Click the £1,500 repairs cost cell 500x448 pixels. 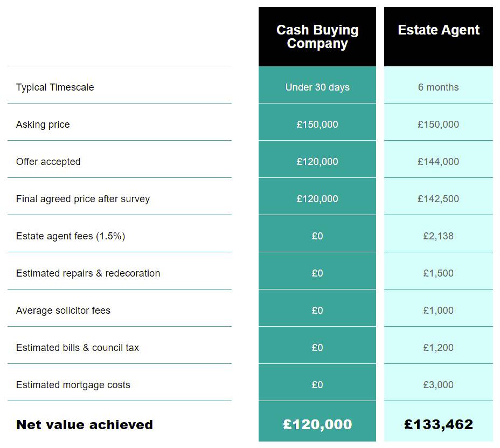pos(439,273)
